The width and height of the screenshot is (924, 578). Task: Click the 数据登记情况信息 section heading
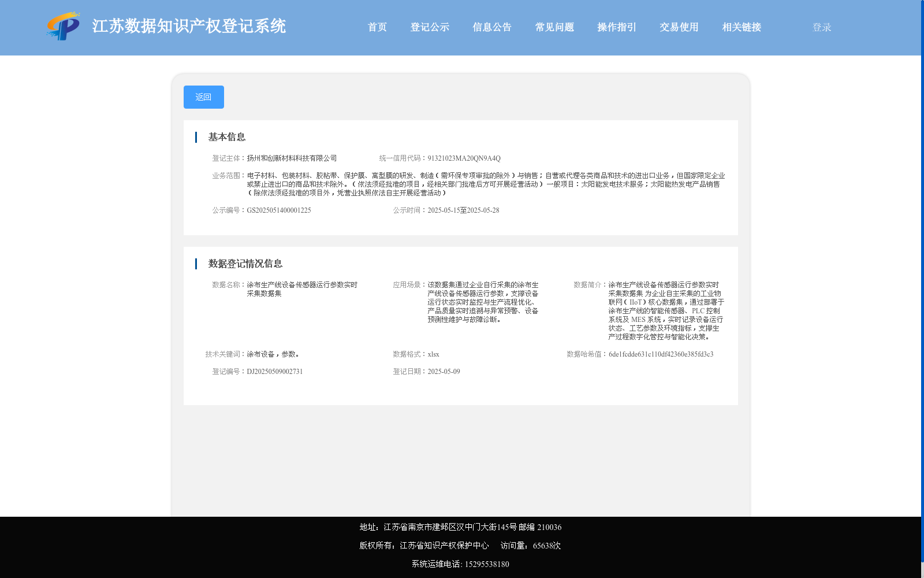[245, 264]
